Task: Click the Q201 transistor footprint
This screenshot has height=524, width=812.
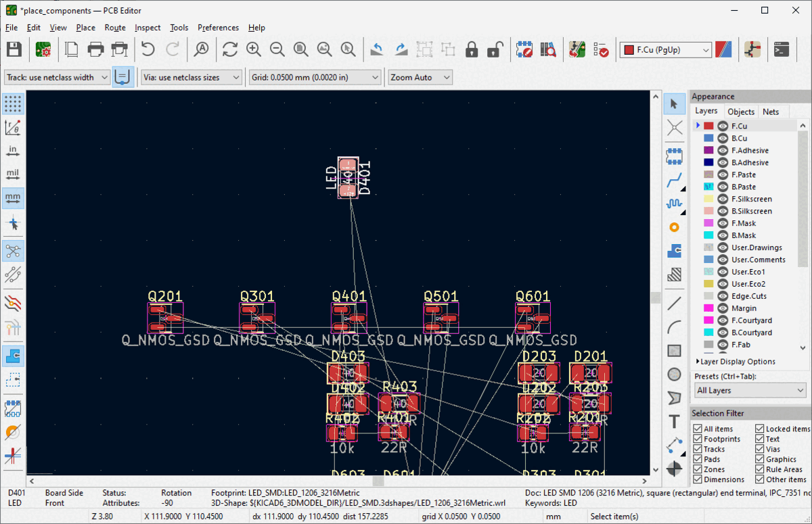Action: point(165,318)
